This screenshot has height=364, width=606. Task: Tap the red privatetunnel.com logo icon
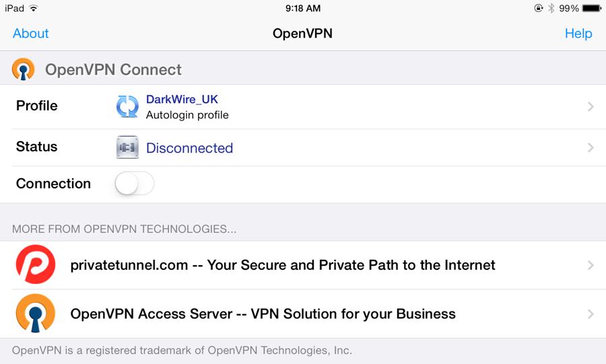(x=36, y=265)
